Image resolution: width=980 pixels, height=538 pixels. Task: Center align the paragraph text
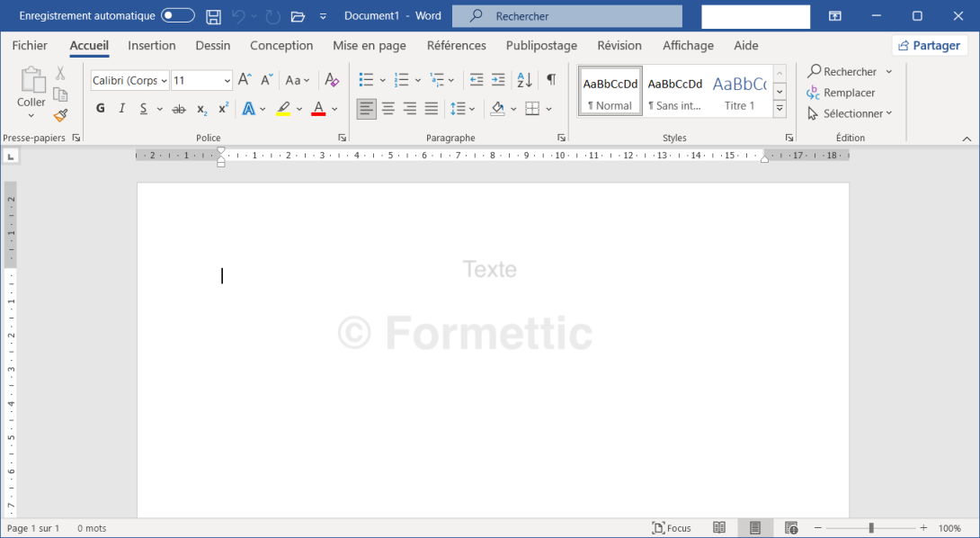pos(388,109)
